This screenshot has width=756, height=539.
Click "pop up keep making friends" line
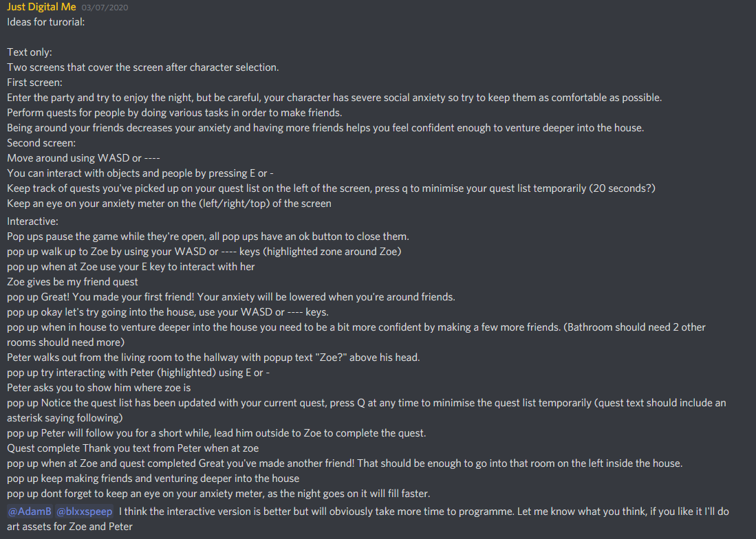(153, 478)
